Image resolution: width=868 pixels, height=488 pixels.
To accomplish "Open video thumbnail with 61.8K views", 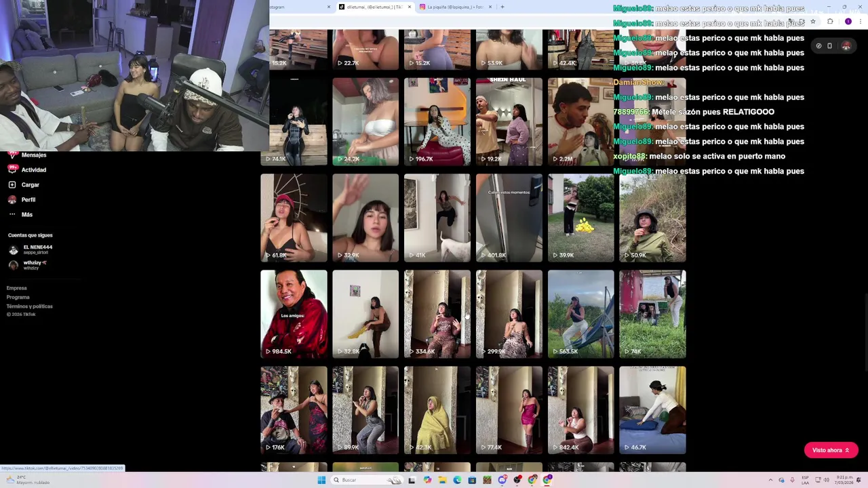I will 294,218.
